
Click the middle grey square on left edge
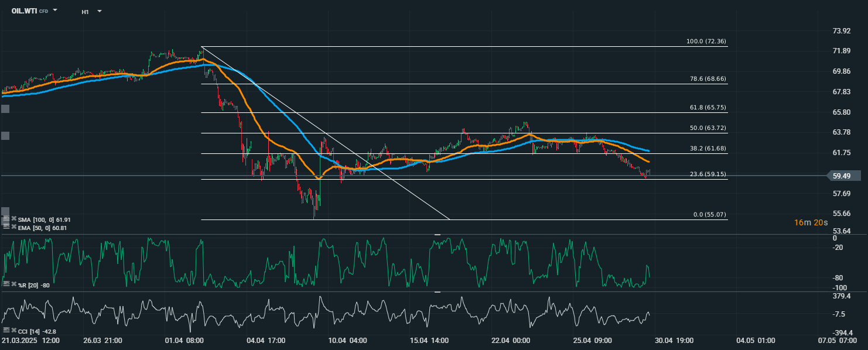5,136
